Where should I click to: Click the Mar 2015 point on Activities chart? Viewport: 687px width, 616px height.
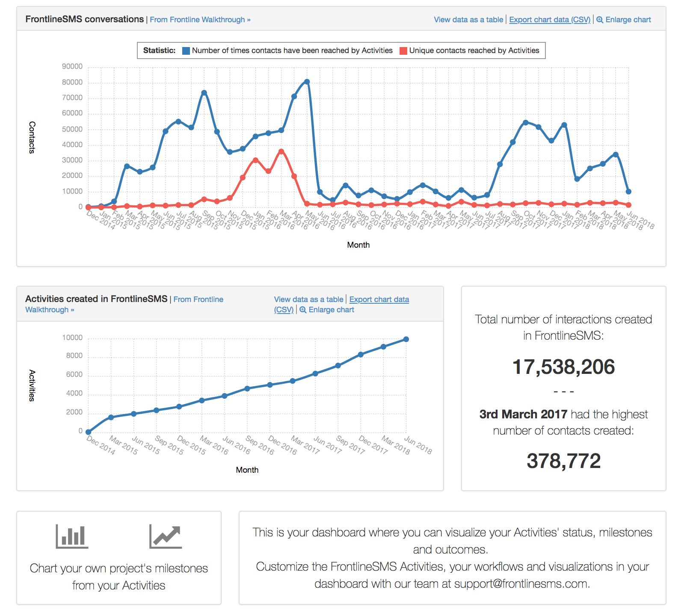point(111,417)
